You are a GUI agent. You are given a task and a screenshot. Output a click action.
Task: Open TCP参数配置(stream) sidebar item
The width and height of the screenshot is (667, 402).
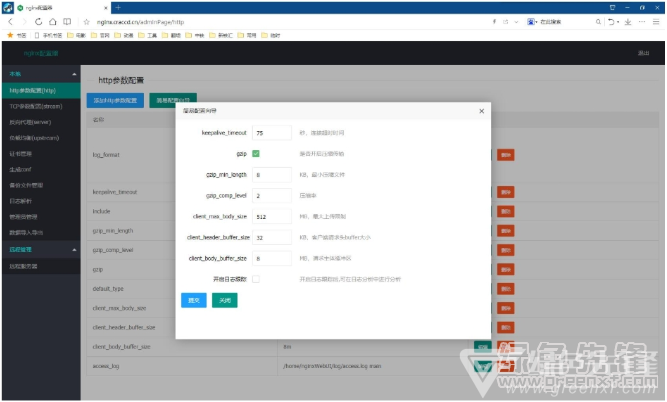(41, 106)
